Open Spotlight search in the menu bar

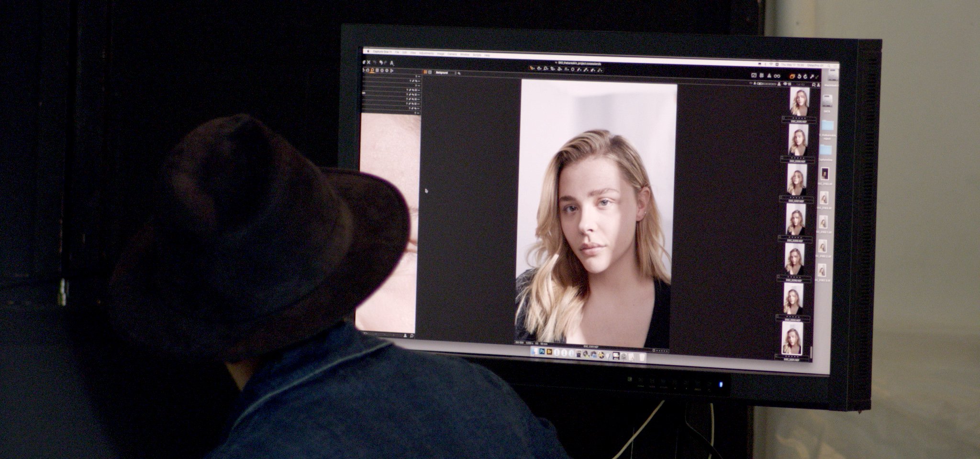[x=829, y=66]
